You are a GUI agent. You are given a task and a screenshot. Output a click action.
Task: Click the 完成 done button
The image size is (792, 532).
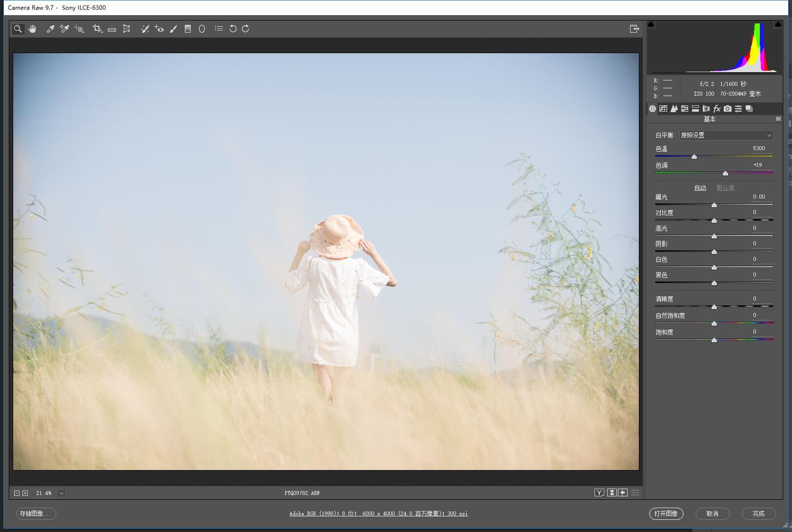[759, 513]
